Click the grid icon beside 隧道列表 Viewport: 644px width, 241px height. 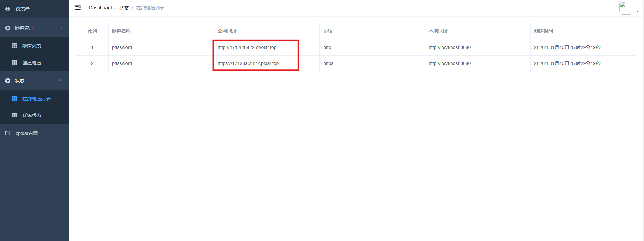pos(14,46)
